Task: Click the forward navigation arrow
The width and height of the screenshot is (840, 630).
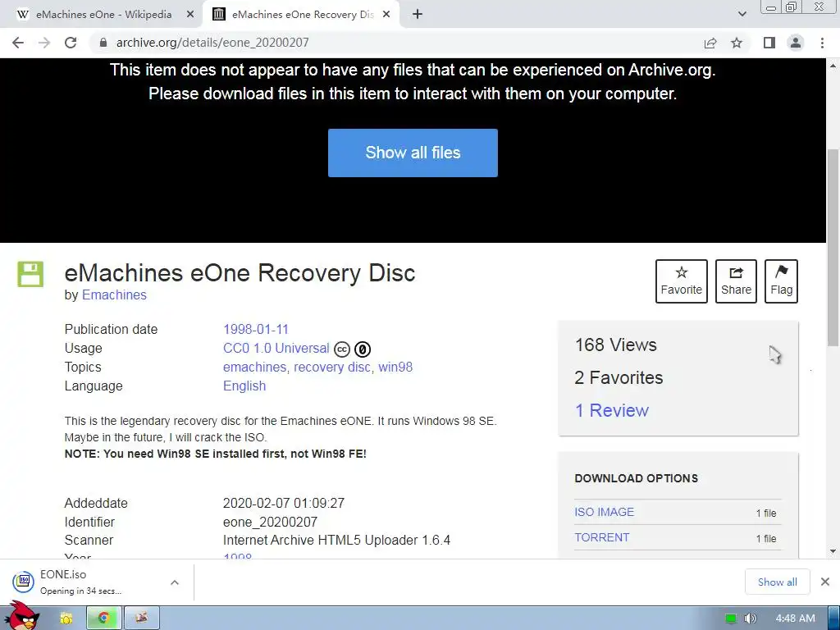Action: [x=44, y=43]
